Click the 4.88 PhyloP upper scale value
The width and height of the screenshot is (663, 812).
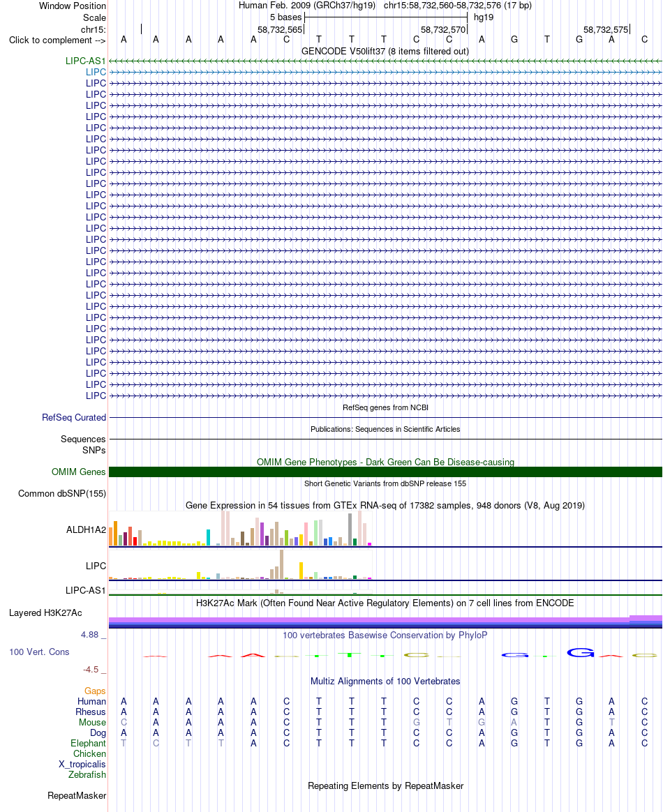89,635
